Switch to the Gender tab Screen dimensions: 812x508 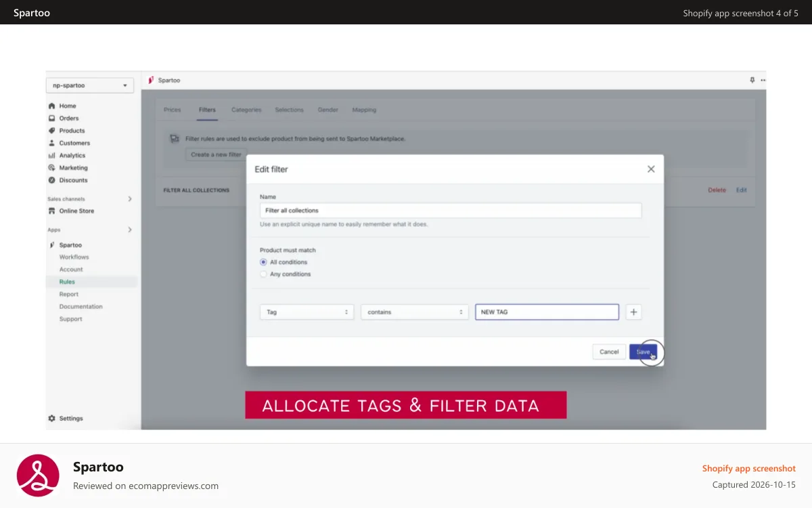click(328, 110)
